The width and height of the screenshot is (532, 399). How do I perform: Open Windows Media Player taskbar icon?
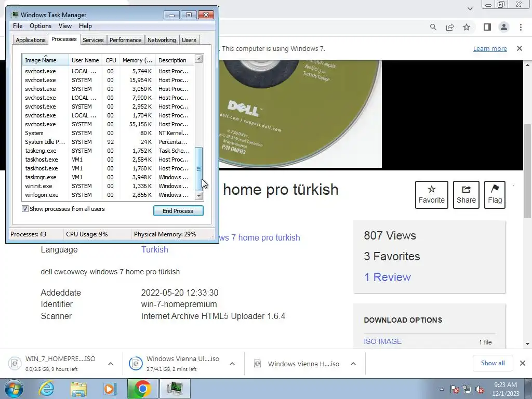tap(110, 389)
